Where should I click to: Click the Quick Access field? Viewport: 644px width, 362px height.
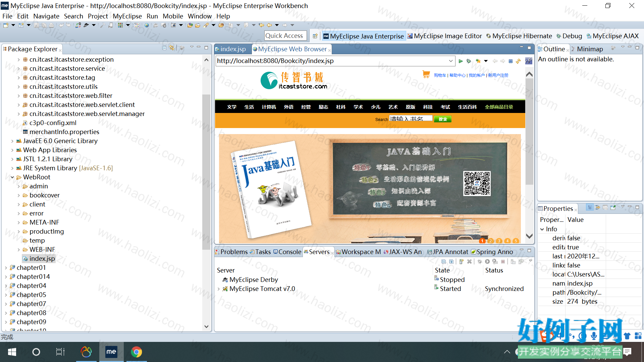[x=285, y=36]
